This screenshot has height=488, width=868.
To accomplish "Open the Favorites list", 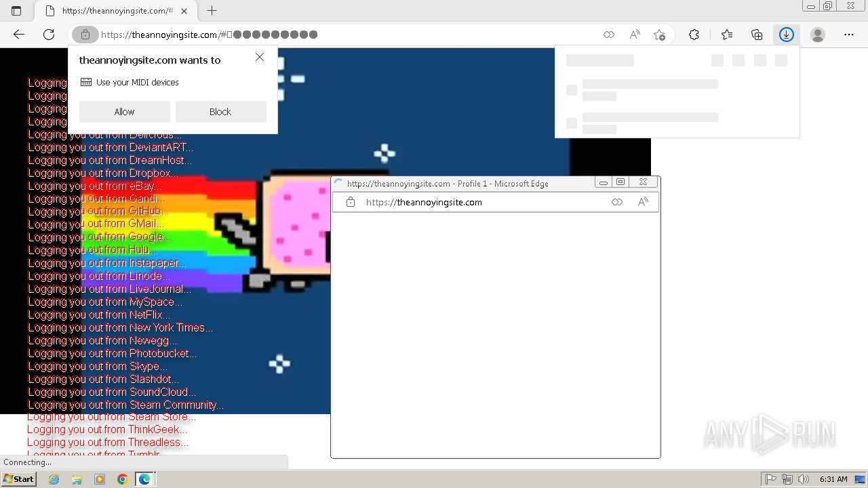I will tap(727, 35).
